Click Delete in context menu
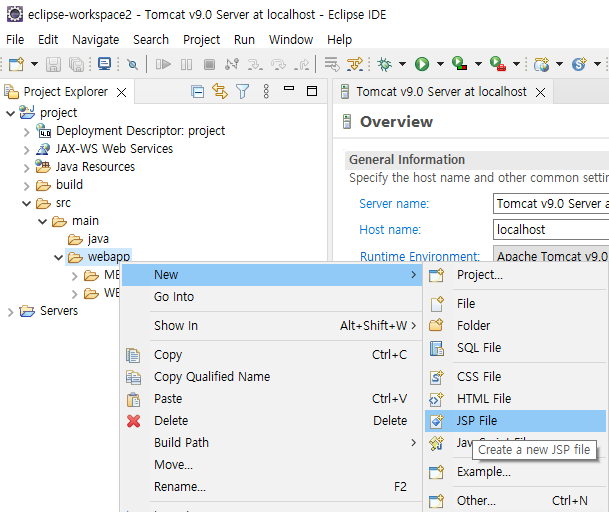 pos(271,421)
